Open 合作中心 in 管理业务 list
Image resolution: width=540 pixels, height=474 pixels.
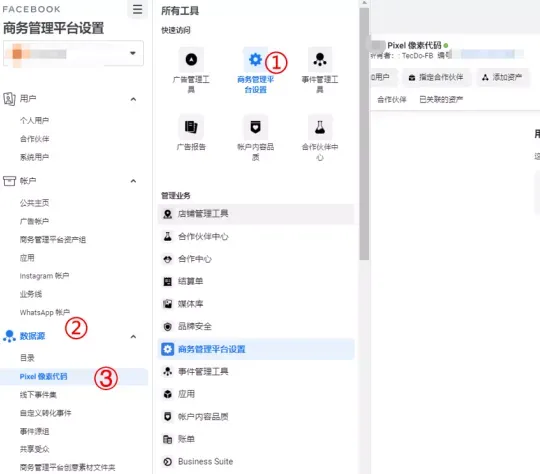pos(256,259)
